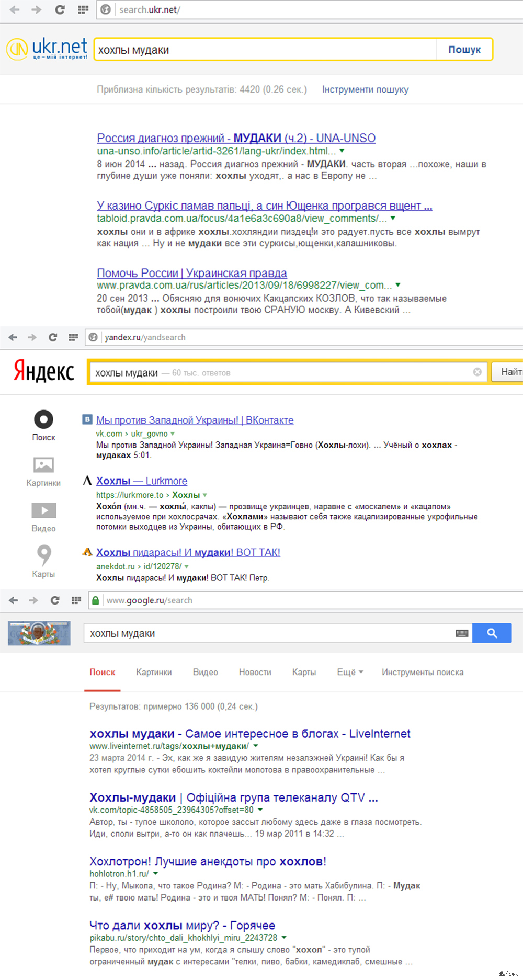523x980 pixels.
Task: Open Google's on-screen keyboard icon
Action: (x=462, y=633)
